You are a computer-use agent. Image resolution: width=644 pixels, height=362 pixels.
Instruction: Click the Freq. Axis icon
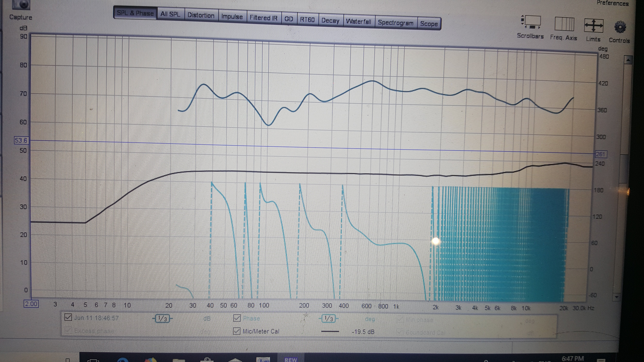pyautogui.click(x=564, y=24)
